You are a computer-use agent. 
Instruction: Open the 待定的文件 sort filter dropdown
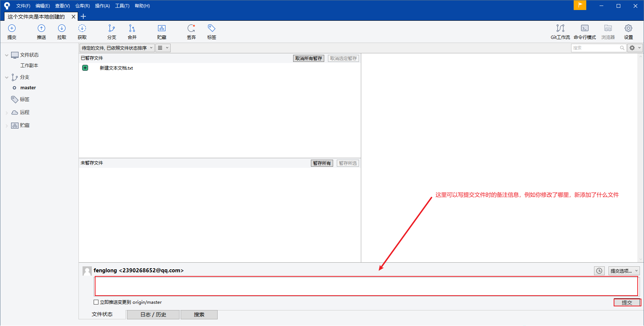point(117,48)
